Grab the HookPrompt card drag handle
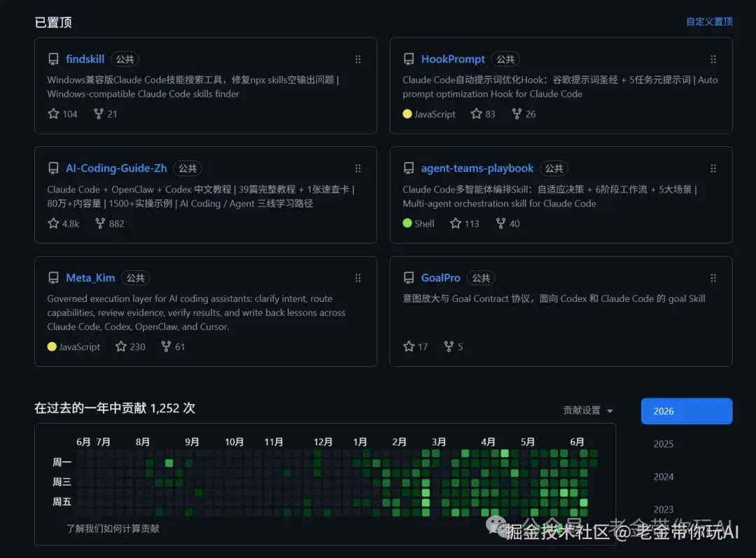This screenshot has width=756, height=558. pos(713,60)
